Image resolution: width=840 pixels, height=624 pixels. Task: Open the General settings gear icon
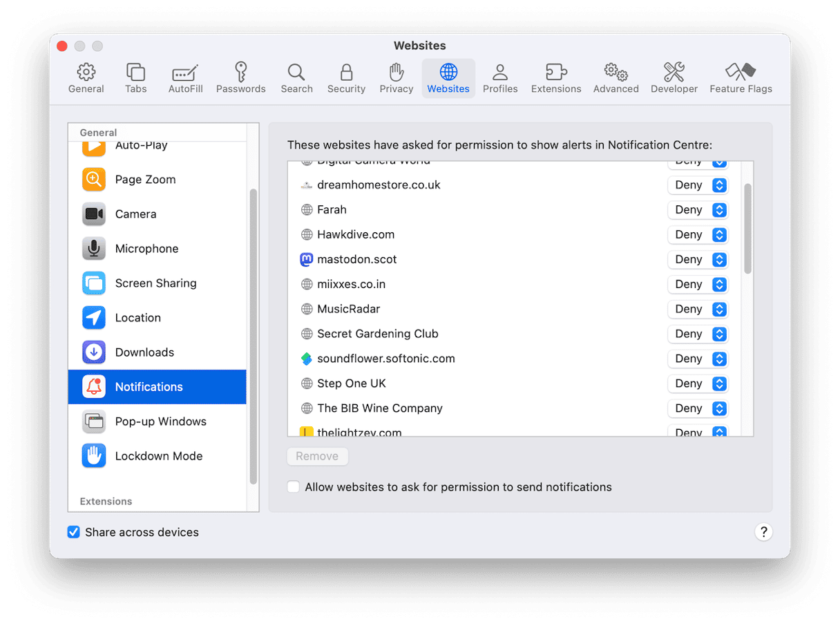click(x=86, y=72)
